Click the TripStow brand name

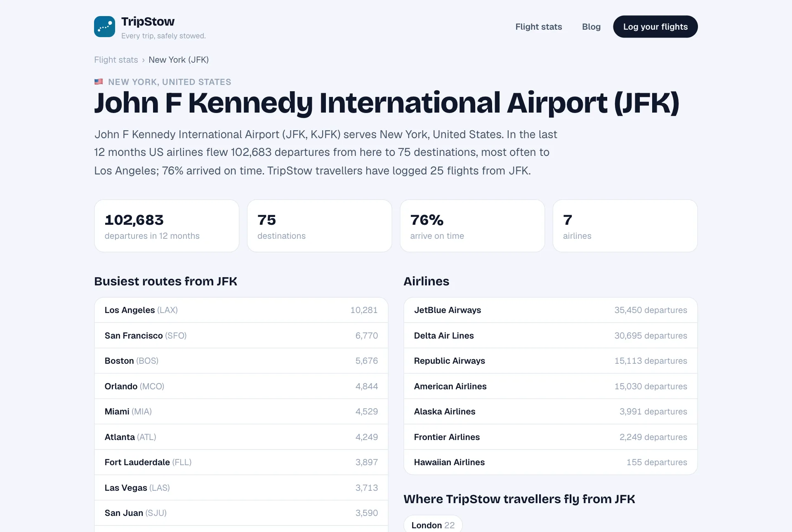click(x=148, y=21)
